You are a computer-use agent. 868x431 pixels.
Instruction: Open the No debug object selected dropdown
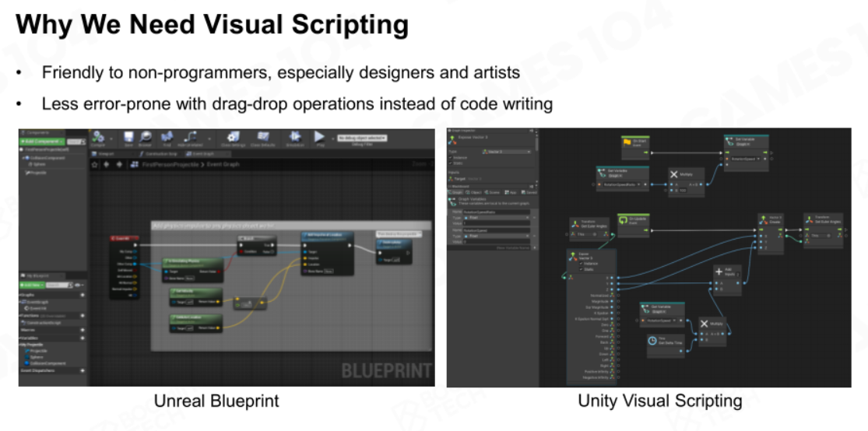(x=361, y=138)
